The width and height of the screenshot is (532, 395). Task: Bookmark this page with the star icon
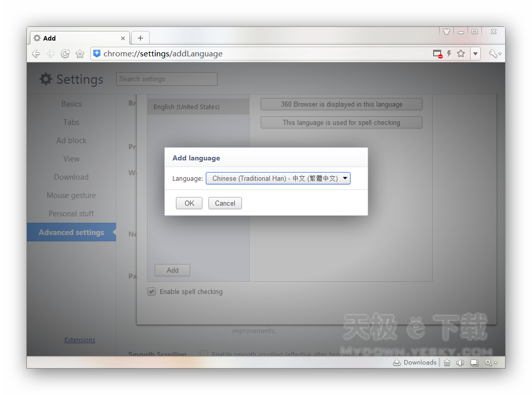click(461, 54)
